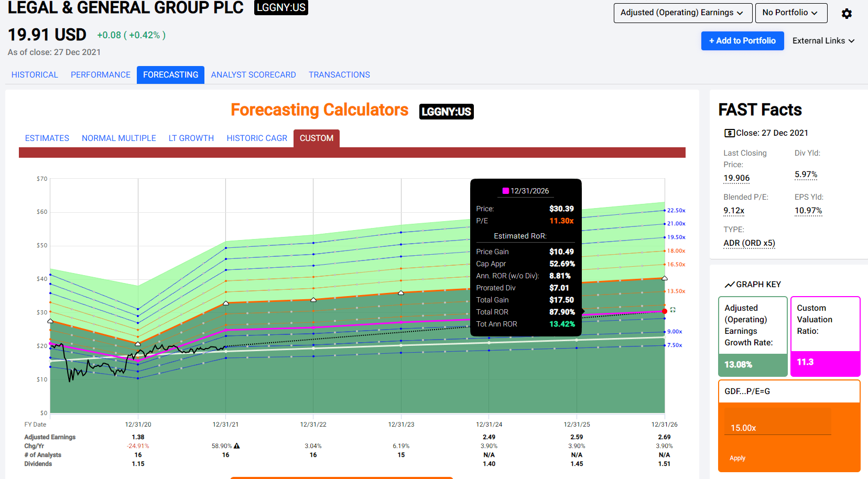Image resolution: width=868 pixels, height=479 pixels.
Task: Select the Historic CAGR calculator tab
Action: (x=257, y=138)
